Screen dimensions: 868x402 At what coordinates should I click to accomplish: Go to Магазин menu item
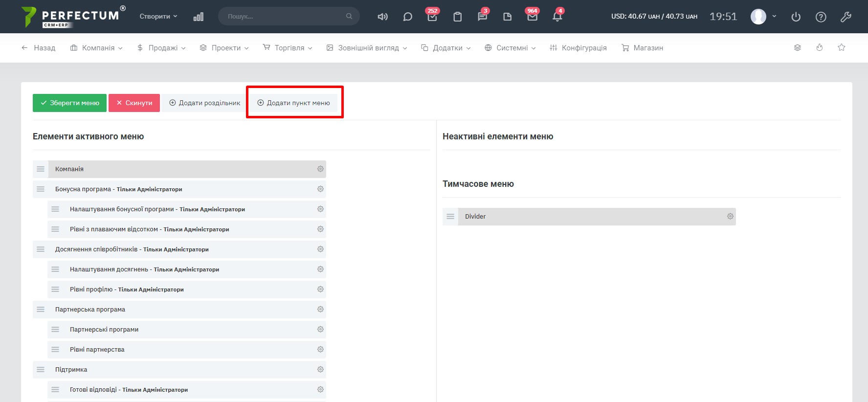pyautogui.click(x=642, y=48)
